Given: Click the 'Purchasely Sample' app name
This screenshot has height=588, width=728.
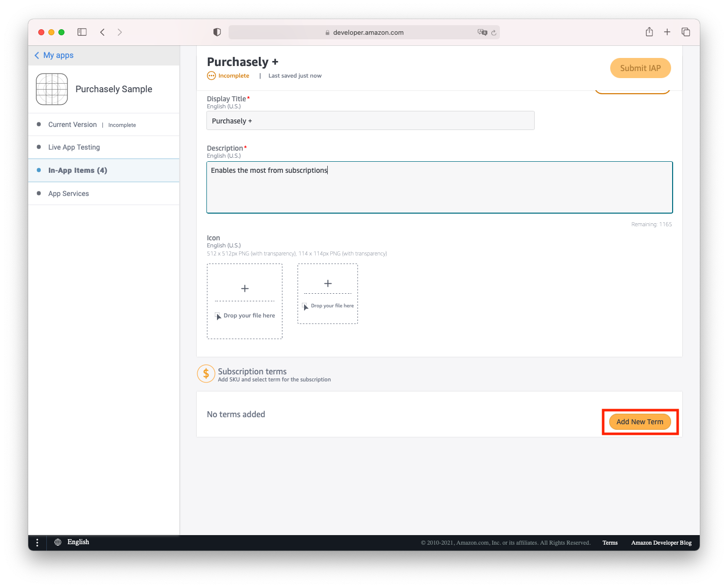Looking at the screenshot, I should [114, 89].
